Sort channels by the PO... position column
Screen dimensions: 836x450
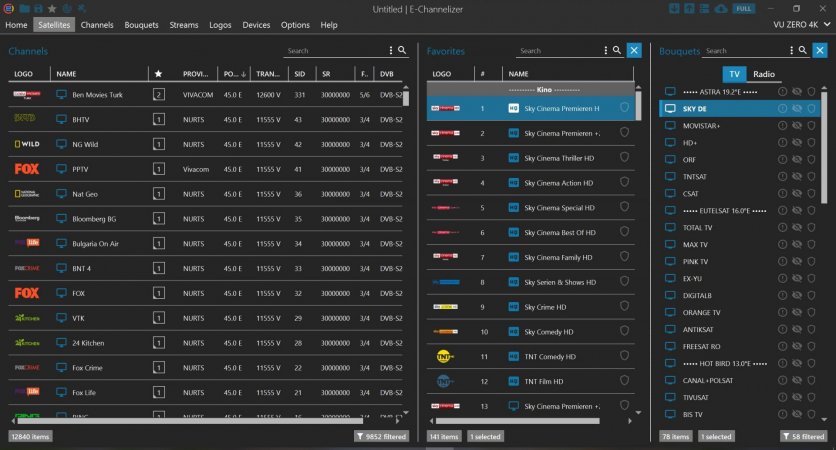(235, 74)
